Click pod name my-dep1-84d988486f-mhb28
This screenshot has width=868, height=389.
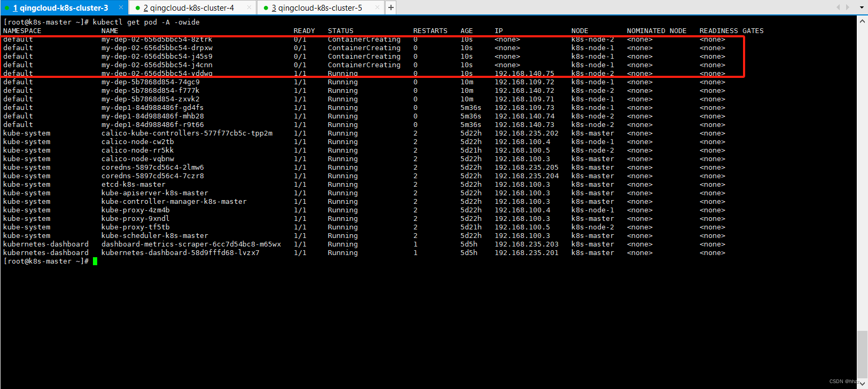pyautogui.click(x=153, y=116)
